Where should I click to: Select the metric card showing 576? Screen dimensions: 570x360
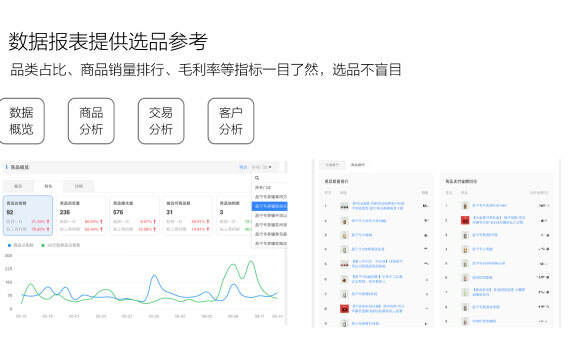point(134,216)
